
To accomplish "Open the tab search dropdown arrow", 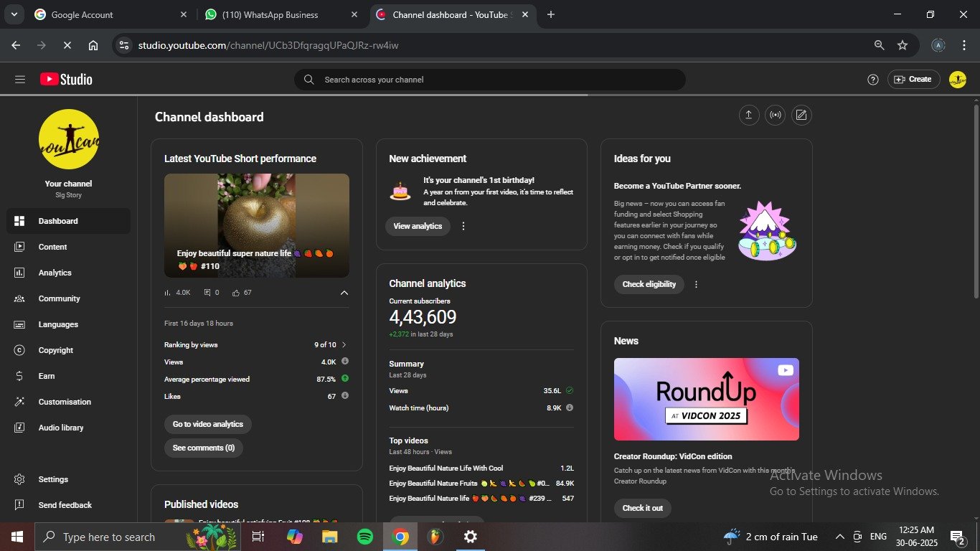I will pos(14,14).
